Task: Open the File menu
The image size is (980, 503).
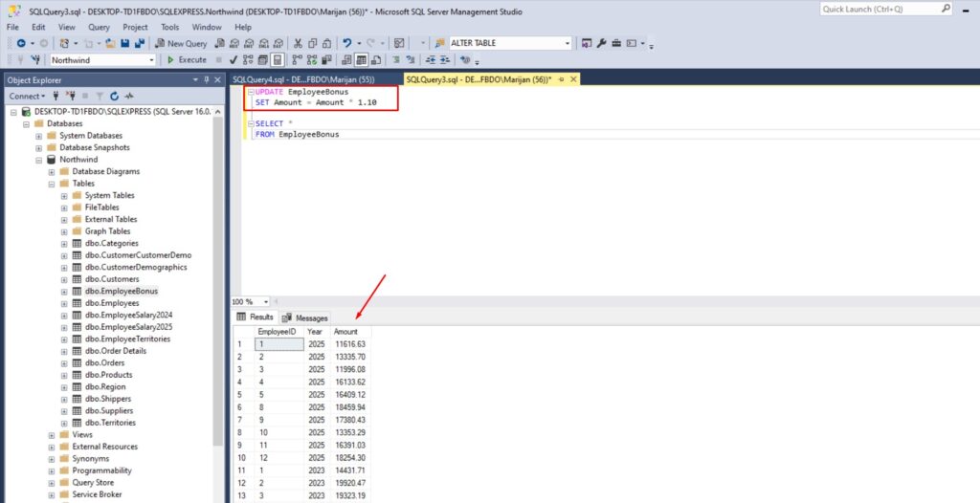Action: (12, 27)
